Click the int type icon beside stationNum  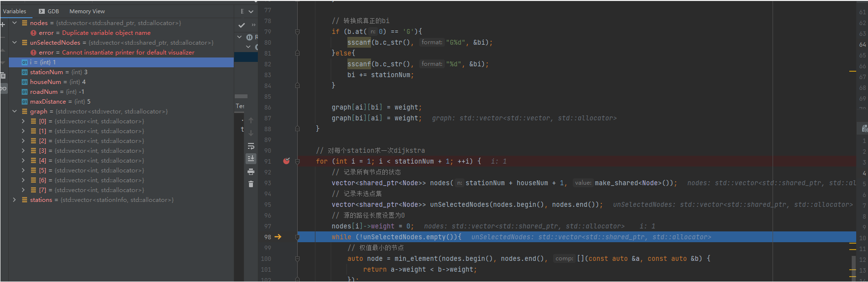point(25,72)
